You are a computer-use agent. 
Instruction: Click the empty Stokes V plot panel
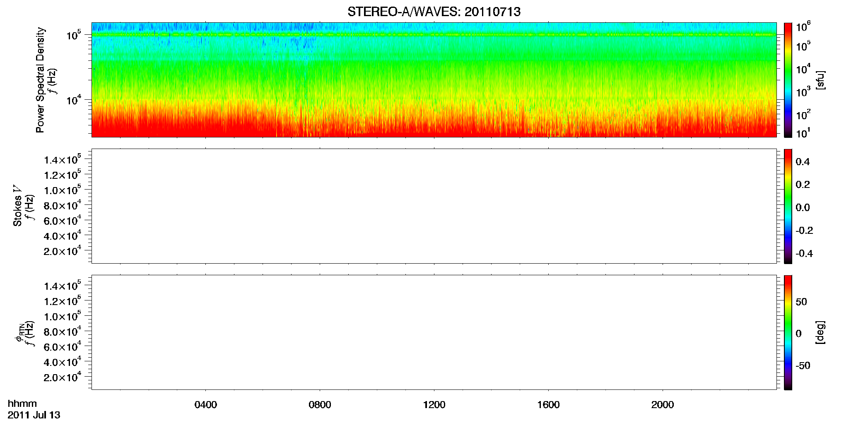(434, 206)
